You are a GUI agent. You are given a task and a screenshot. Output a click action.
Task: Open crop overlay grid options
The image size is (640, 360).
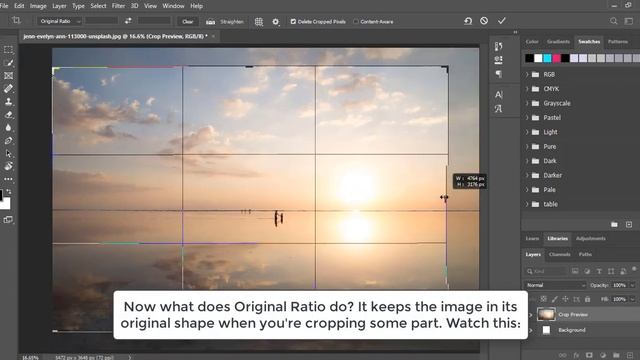point(259,22)
